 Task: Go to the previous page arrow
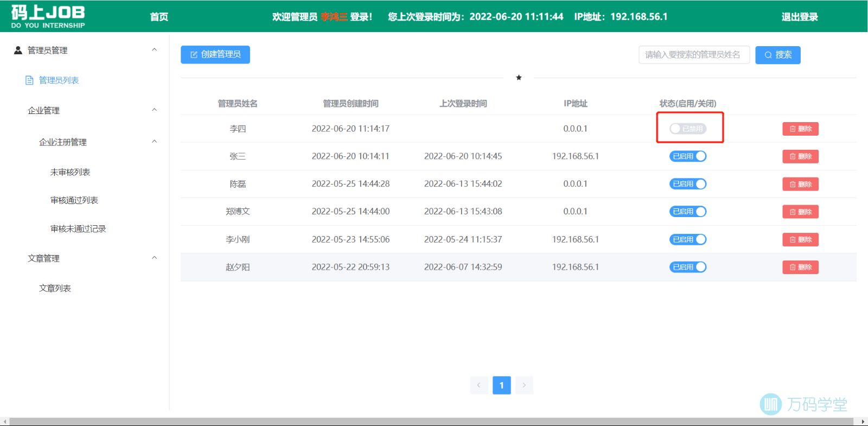click(x=478, y=385)
